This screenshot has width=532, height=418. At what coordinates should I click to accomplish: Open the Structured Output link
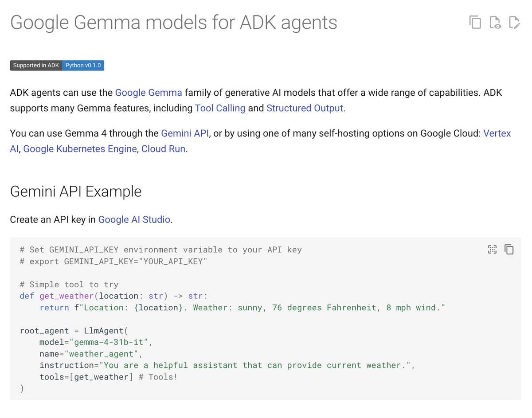pos(305,108)
